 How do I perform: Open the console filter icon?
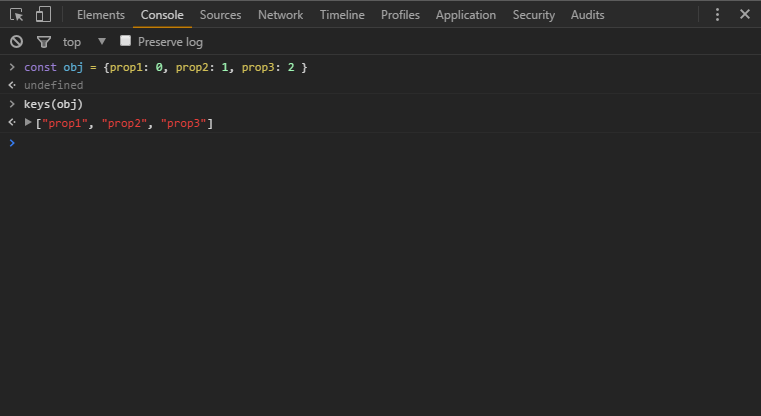point(43,42)
